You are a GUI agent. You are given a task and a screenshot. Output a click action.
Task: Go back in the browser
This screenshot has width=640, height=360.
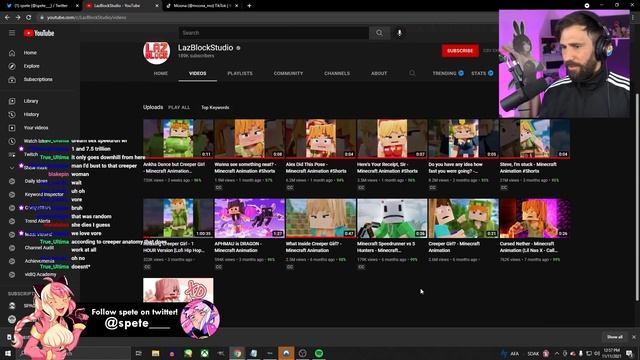[7, 18]
